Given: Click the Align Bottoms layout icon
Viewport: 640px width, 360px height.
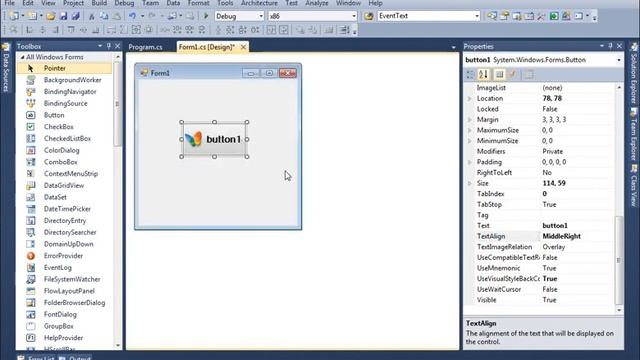Looking at the screenshot, I should click(96, 30).
